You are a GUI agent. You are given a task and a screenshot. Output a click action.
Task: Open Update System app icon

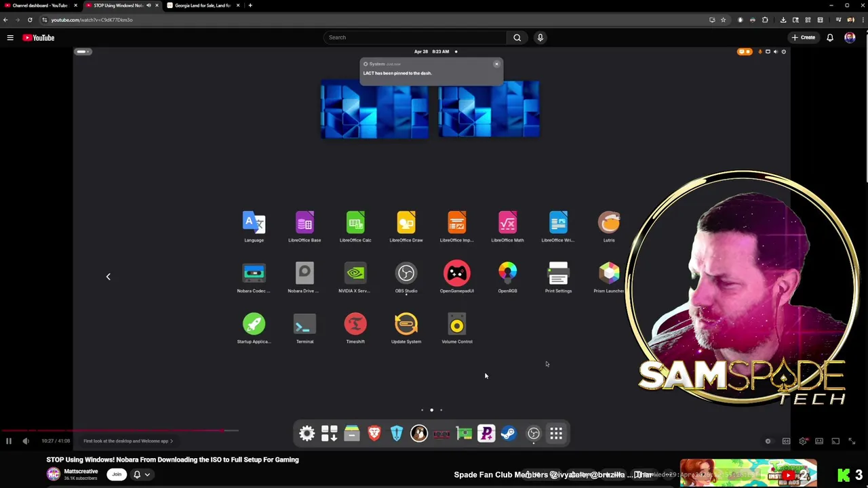406,328
